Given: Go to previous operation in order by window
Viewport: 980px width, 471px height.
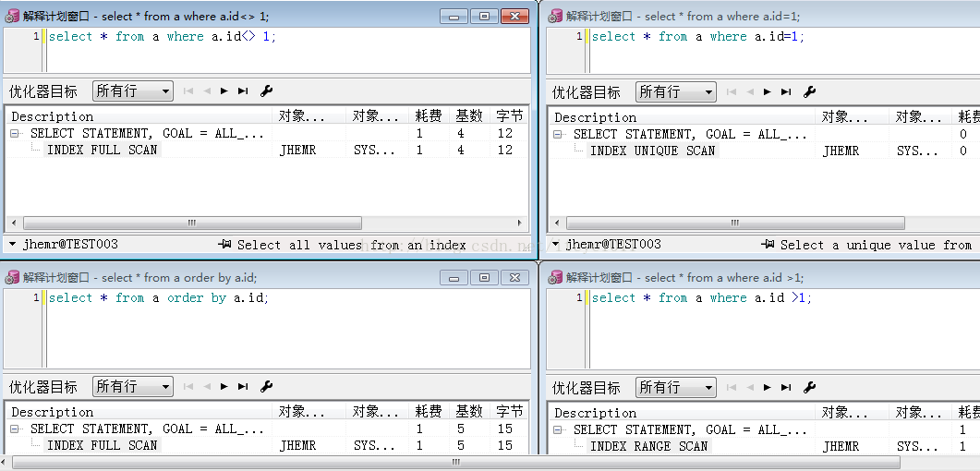Looking at the screenshot, I should point(207,386).
